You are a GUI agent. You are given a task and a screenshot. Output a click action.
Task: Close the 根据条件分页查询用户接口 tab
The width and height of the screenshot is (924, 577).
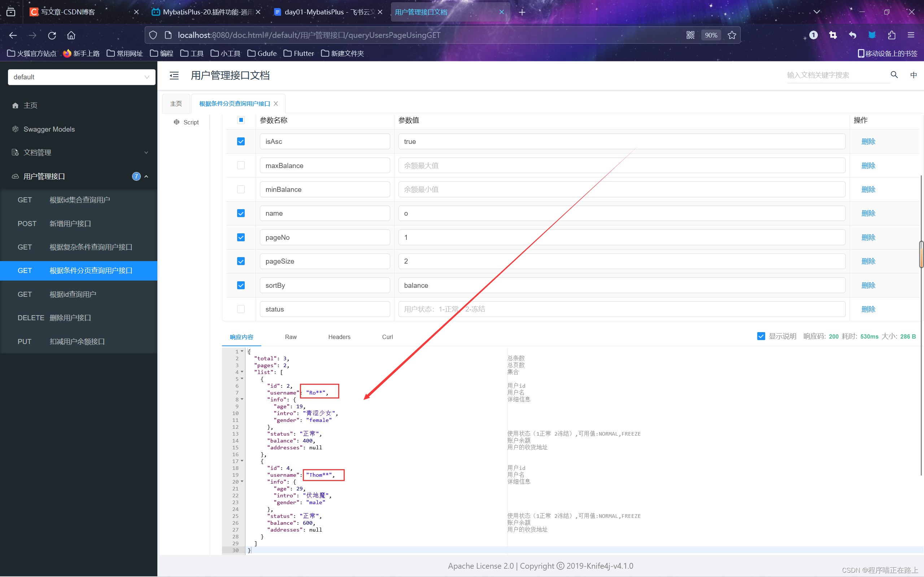pyautogui.click(x=276, y=104)
